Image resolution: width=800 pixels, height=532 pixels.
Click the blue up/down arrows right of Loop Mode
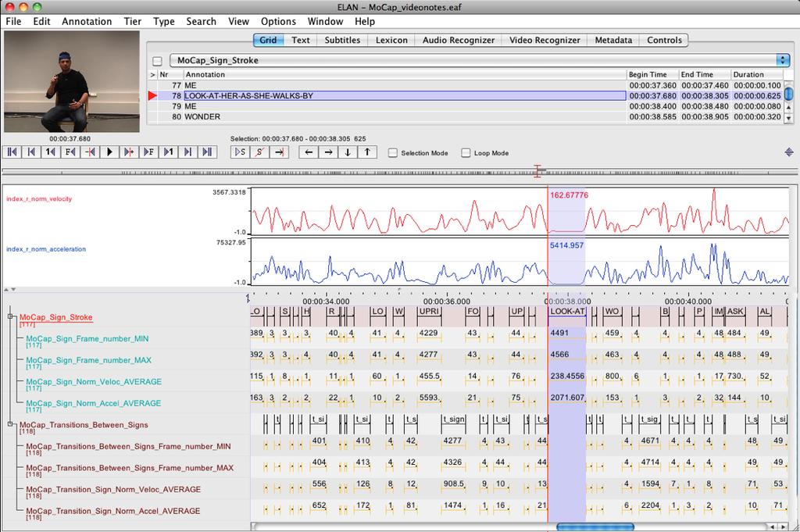(789, 152)
